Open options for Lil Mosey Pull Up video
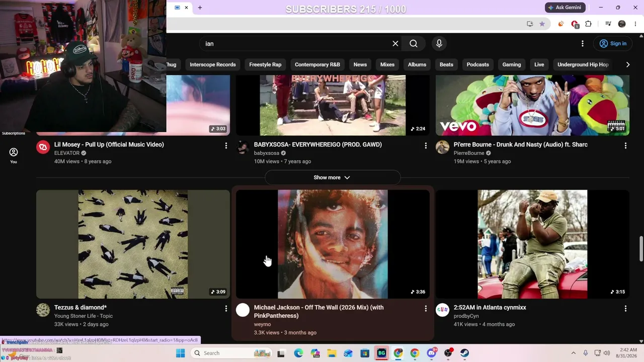The image size is (644, 362). pyautogui.click(x=226, y=146)
